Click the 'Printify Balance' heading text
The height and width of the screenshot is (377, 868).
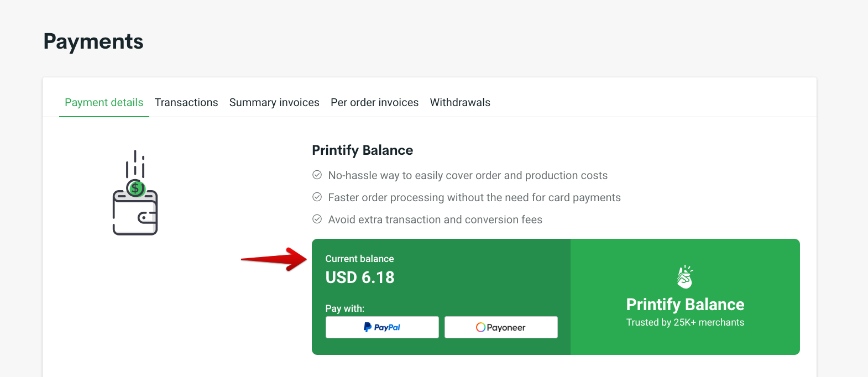362,150
